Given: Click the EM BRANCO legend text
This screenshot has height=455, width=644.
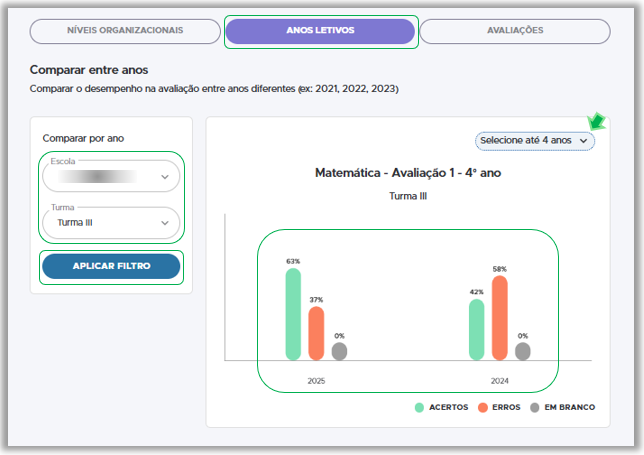Looking at the screenshot, I should point(570,407).
